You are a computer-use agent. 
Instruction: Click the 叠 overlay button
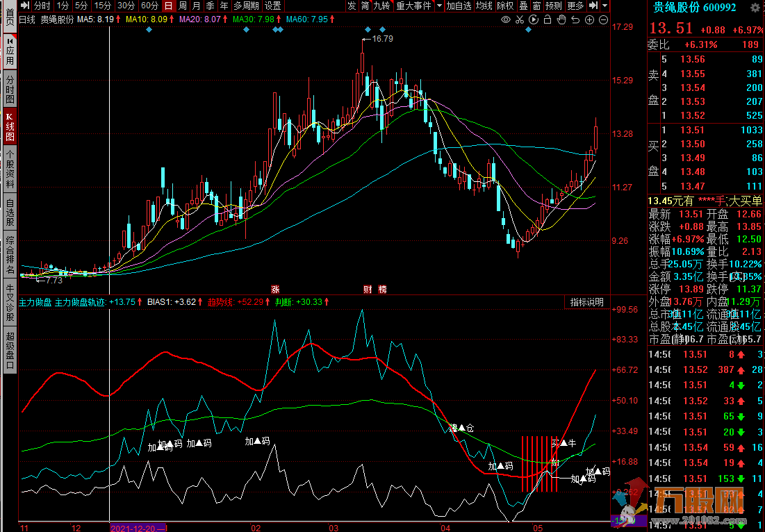pyautogui.click(x=523, y=6)
